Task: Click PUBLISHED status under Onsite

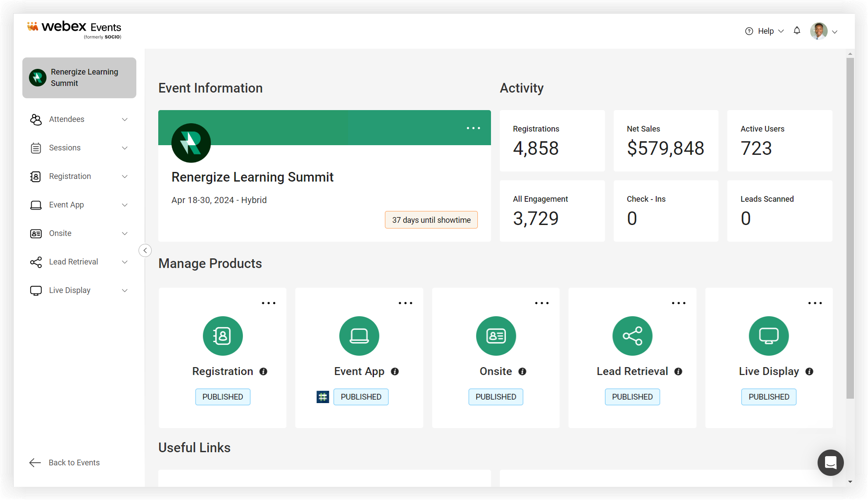Action: click(x=496, y=397)
